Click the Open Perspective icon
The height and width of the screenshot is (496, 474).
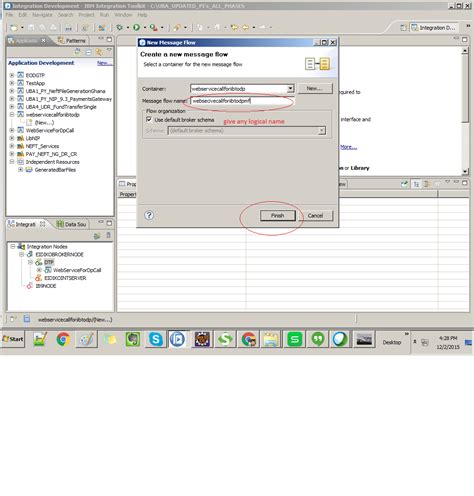pos(403,28)
